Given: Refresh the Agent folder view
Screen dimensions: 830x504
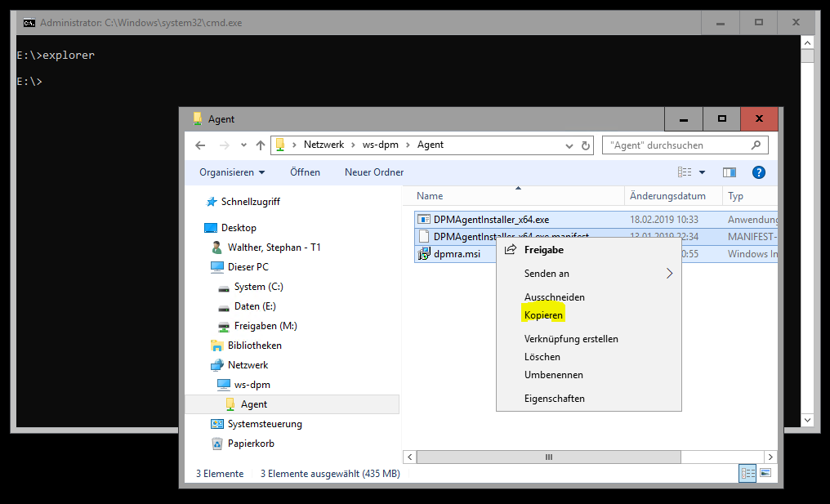Looking at the screenshot, I should tap(586, 145).
